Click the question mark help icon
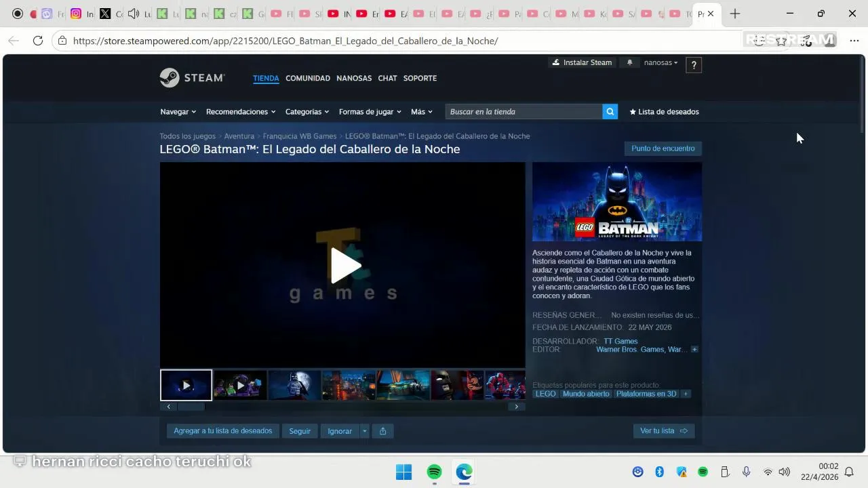The width and height of the screenshot is (868, 488). [694, 65]
